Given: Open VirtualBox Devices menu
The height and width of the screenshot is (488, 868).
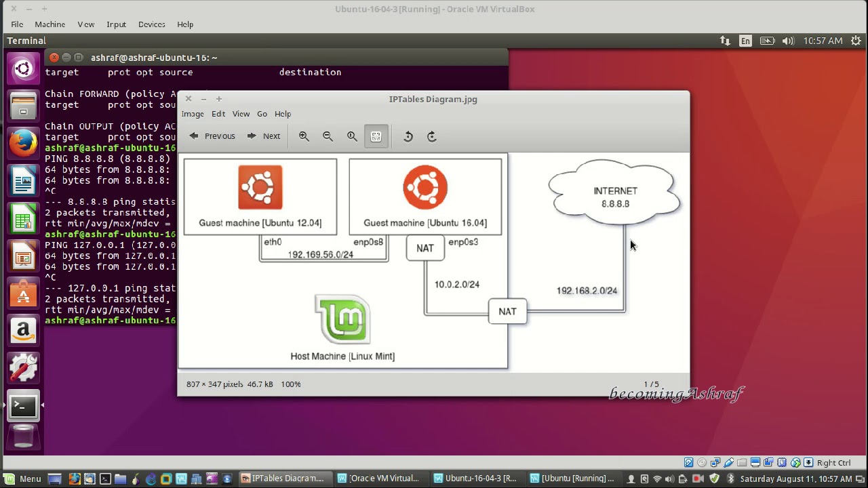Looking at the screenshot, I should pyautogui.click(x=152, y=24).
